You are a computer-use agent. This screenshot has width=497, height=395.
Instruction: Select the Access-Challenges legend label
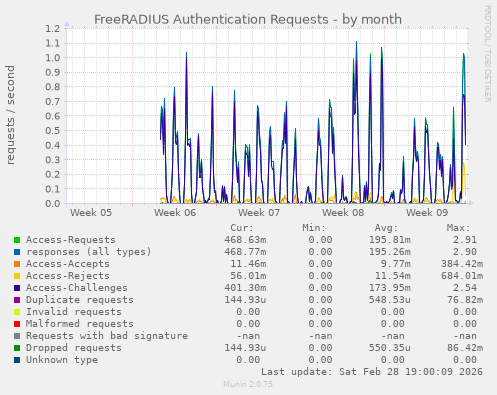click(77, 288)
